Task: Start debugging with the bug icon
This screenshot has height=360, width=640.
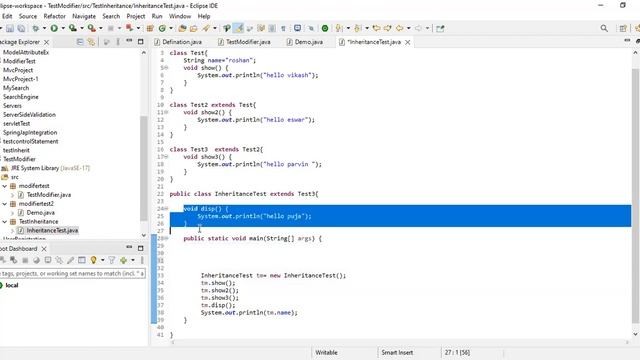Action: pyautogui.click(x=36, y=28)
